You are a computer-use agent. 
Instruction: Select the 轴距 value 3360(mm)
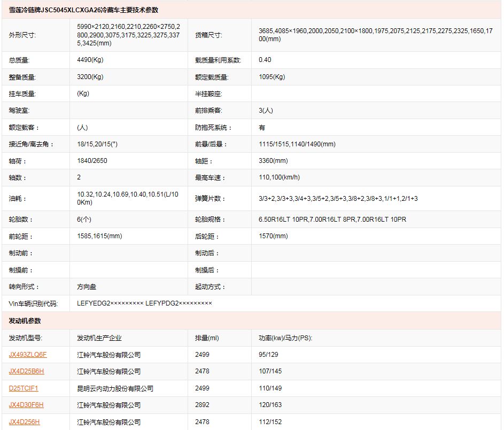273,161
